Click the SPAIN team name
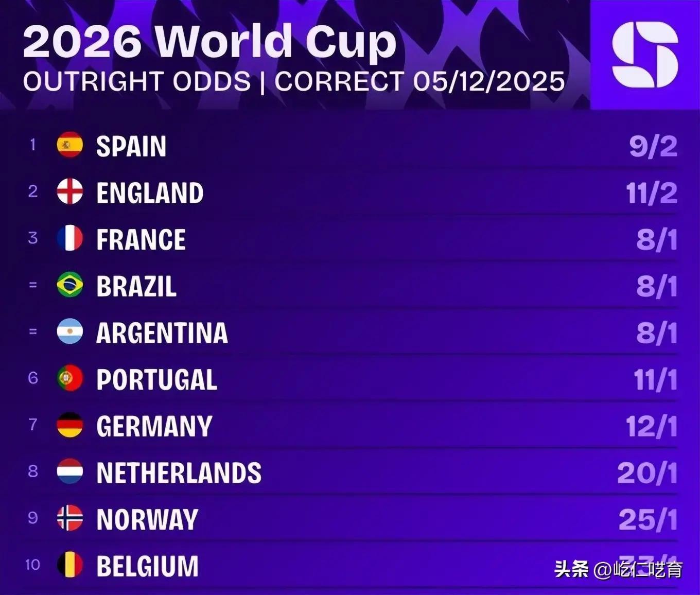The width and height of the screenshot is (700, 595). coord(131,146)
